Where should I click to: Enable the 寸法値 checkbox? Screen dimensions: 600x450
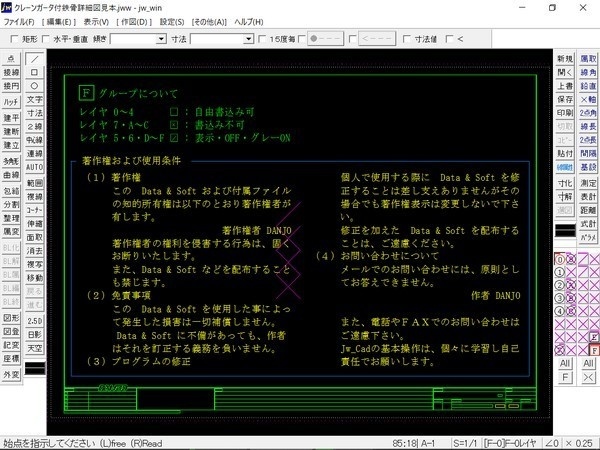pos(407,39)
